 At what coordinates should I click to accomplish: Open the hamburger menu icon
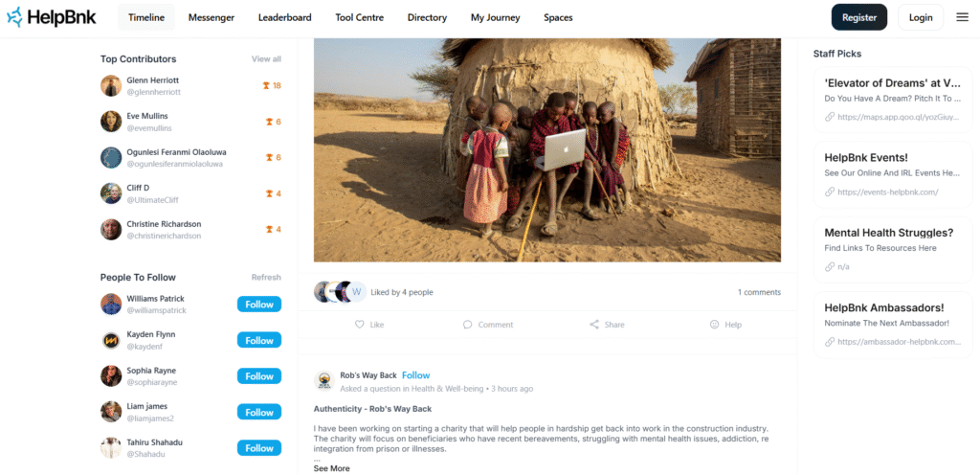[963, 17]
